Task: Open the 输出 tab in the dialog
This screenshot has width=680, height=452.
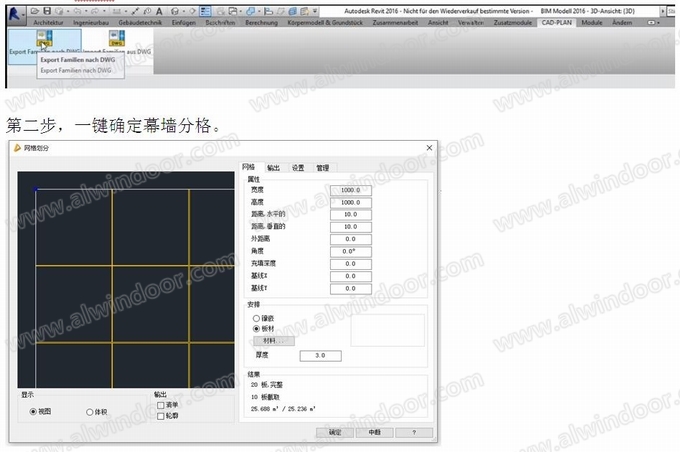Action: coord(273,168)
